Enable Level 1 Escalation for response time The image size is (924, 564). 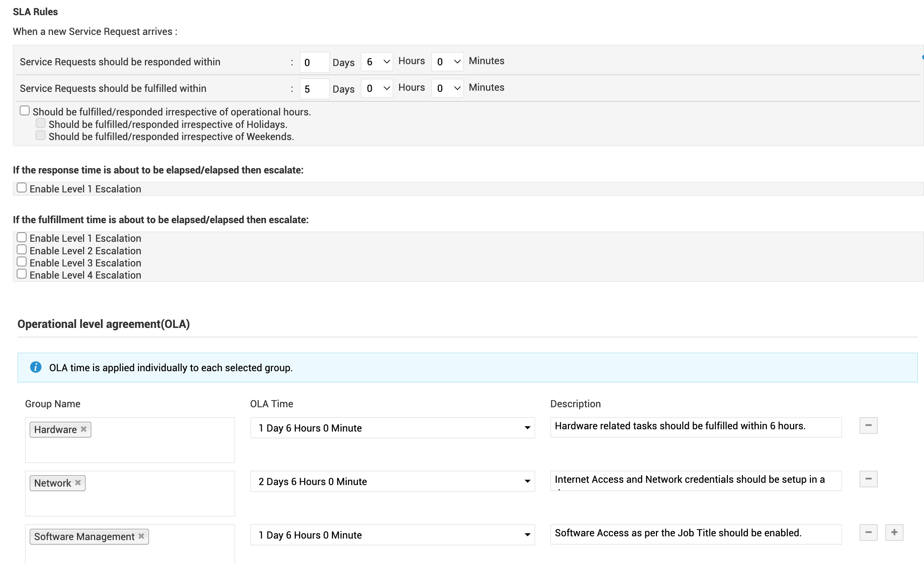[22, 188]
